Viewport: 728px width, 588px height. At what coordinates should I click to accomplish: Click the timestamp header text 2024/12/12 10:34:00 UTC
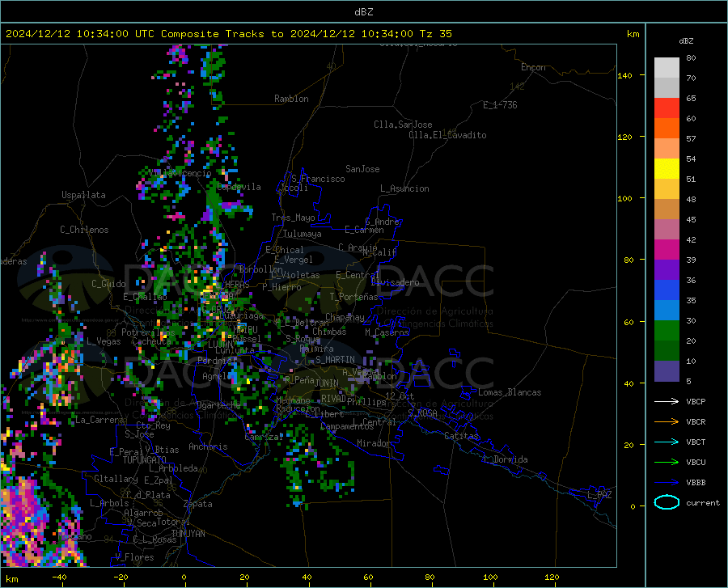[x=80, y=34]
